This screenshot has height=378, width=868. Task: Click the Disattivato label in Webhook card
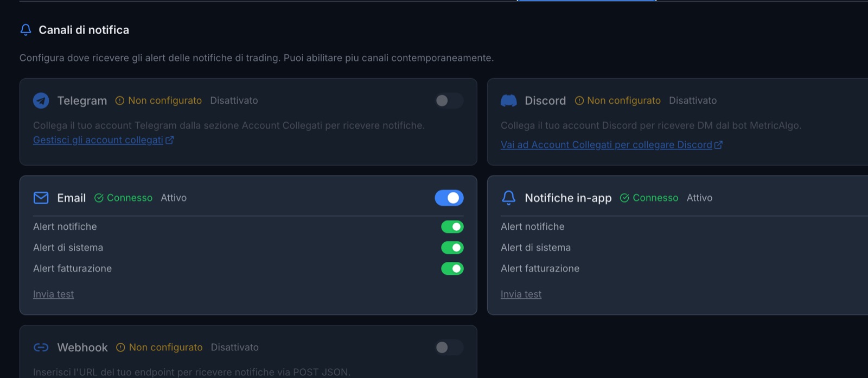click(x=235, y=347)
